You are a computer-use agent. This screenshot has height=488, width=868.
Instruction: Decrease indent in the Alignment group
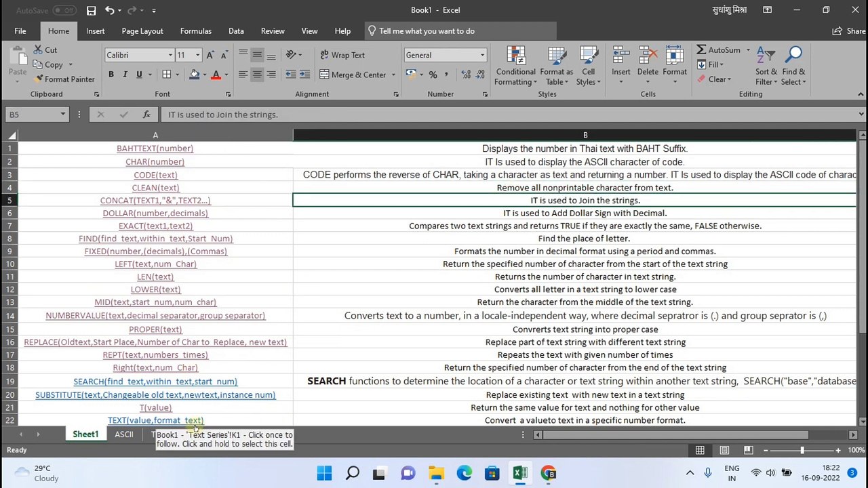[x=291, y=75]
